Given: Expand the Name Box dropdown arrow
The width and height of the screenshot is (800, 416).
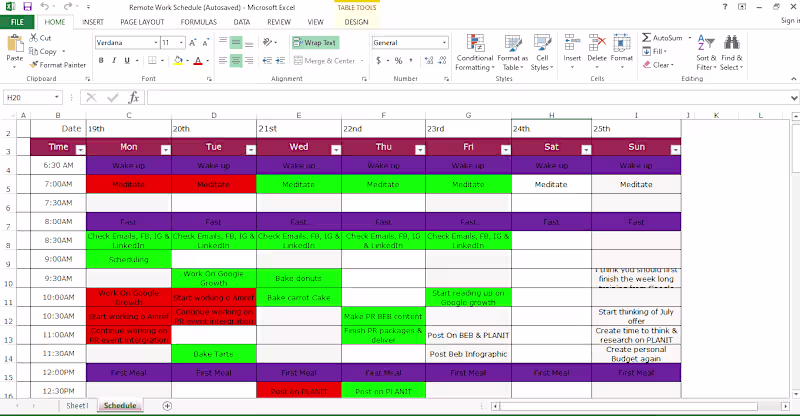Looking at the screenshot, I should (x=57, y=97).
